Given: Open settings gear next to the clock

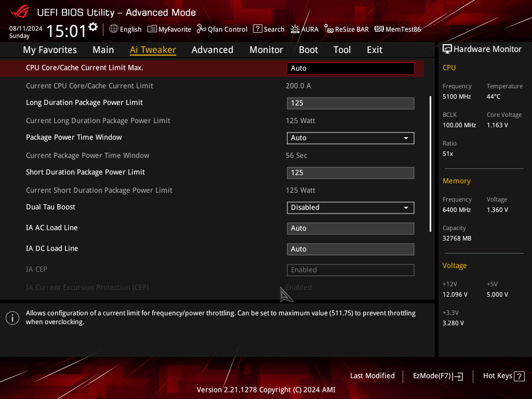Looking at the screenshot, I should (x=93, y=27).
